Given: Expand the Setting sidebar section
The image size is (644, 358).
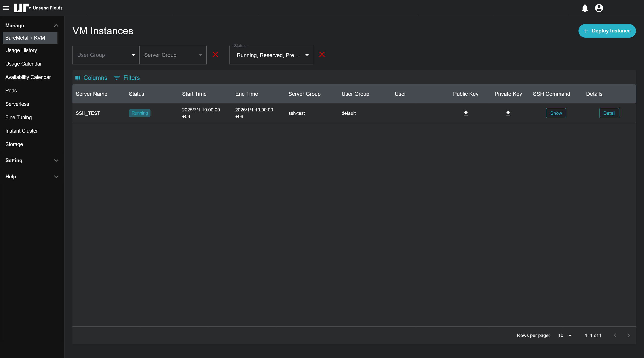Looking at the screenshot, I should click(56, 161).
